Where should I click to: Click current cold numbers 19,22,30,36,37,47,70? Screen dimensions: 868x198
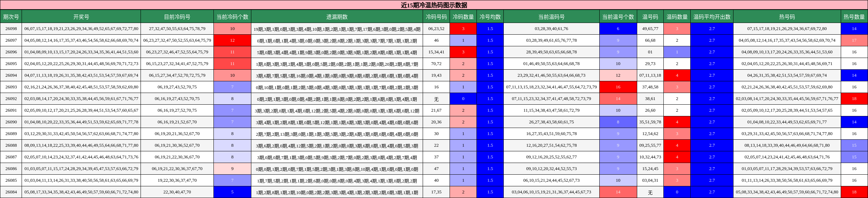click(177, 180)
